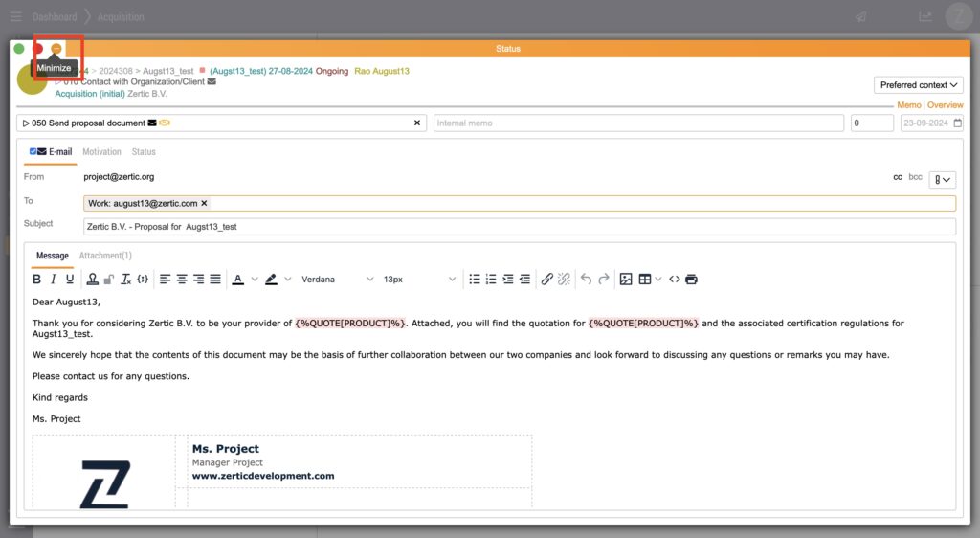Screen dimensions: 980x538
Task: Switch to the Motivation tab
Action: coord(101,152)
